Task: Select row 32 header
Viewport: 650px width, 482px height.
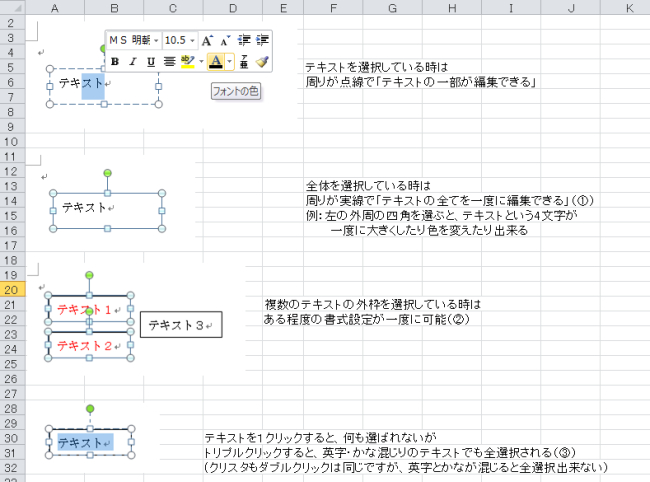Action: click(12, 468)
